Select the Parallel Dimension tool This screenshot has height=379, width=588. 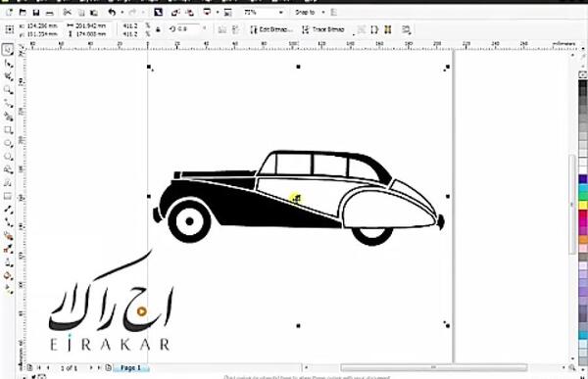click(8, 210)
